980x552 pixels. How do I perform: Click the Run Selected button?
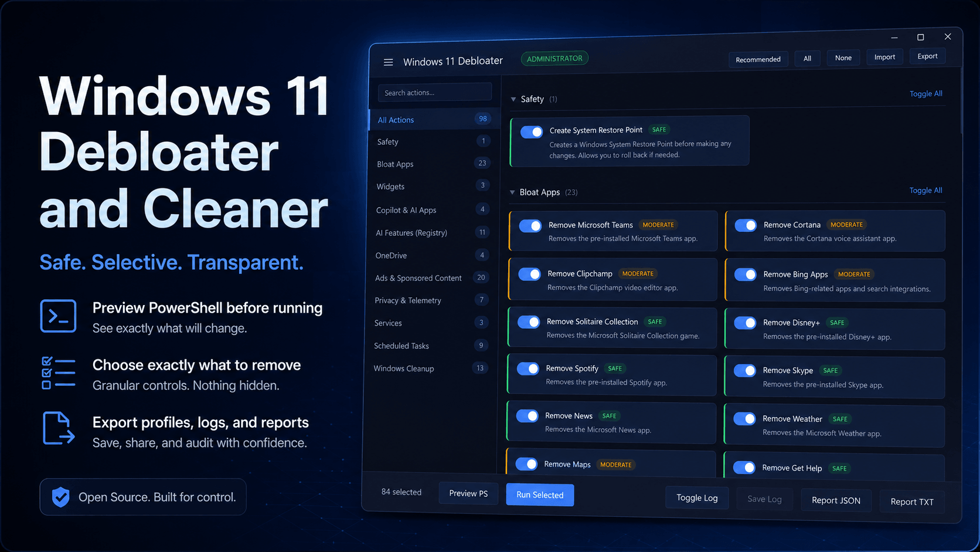click(540, 495)
